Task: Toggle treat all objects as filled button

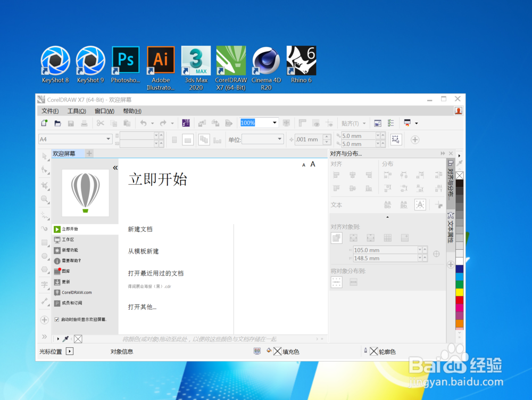Action: pos(396,140)
